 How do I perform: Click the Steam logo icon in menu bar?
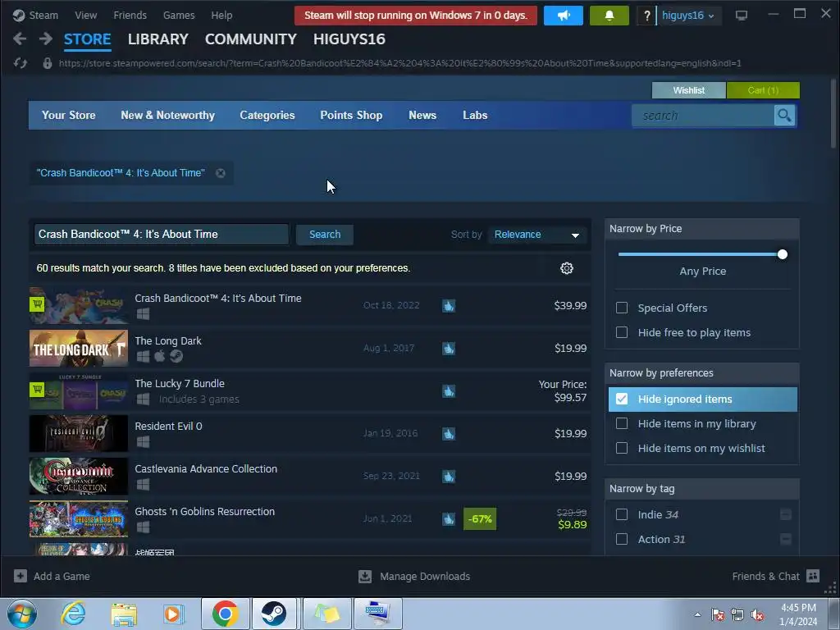20,15
